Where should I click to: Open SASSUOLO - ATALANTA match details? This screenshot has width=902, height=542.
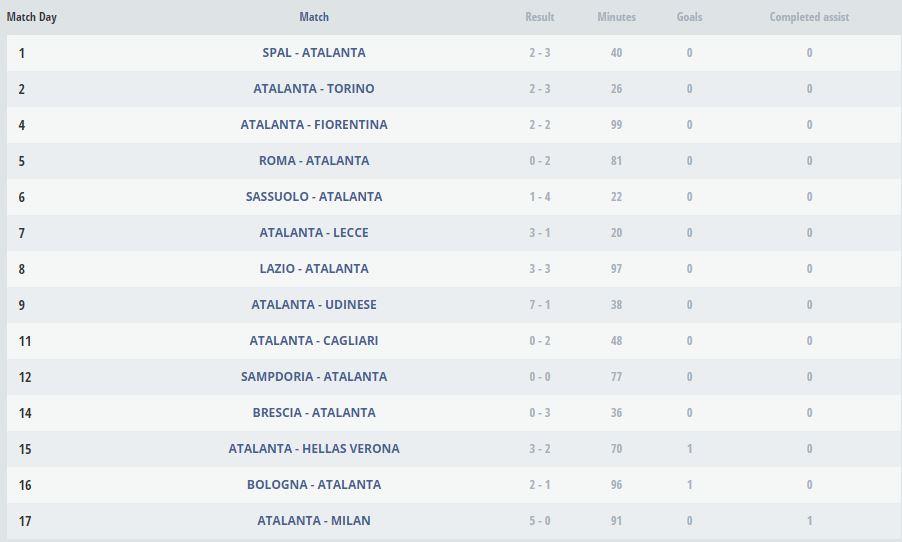314,197
